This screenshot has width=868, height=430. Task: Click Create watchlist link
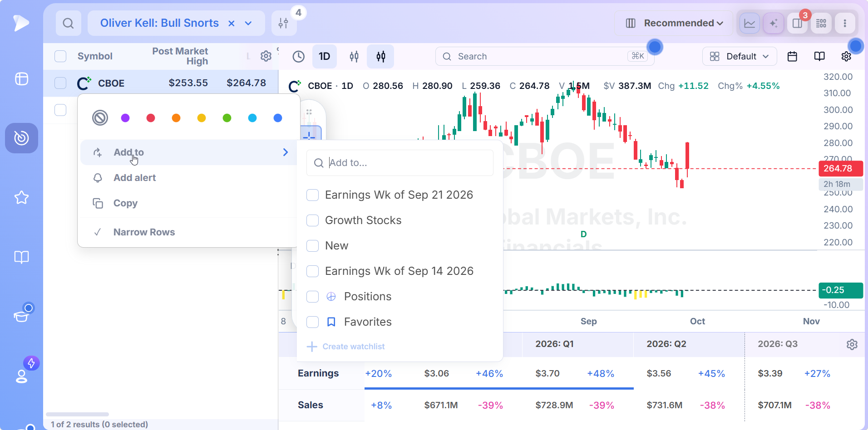tap(346, 347)
